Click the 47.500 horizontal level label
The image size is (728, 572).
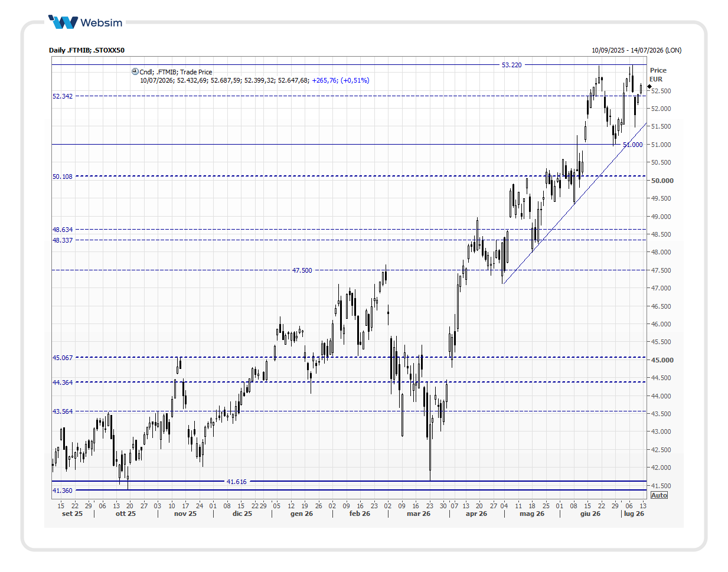click(302, 270)
